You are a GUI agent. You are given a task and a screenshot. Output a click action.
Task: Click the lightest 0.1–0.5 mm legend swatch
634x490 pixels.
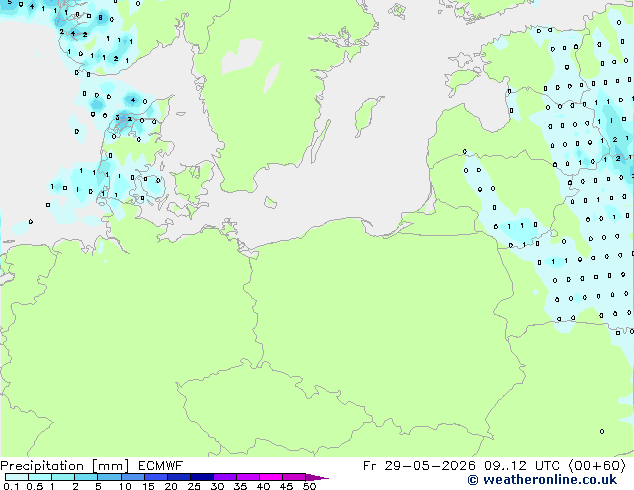(17, 477)
